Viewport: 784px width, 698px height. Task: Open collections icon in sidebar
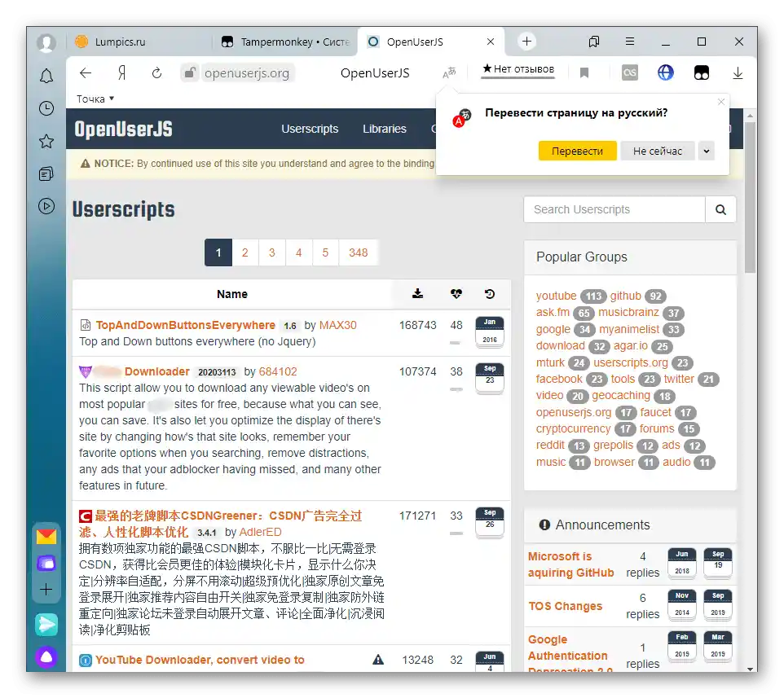46,173
